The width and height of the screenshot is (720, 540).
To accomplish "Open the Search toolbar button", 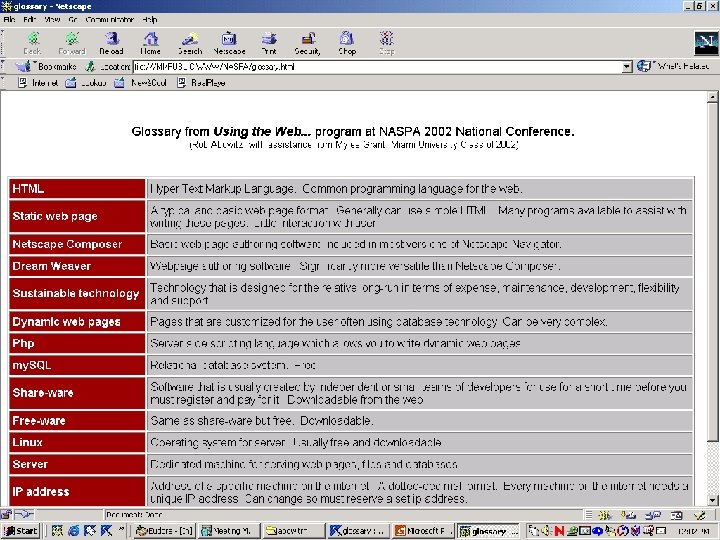I will point(190,44).
